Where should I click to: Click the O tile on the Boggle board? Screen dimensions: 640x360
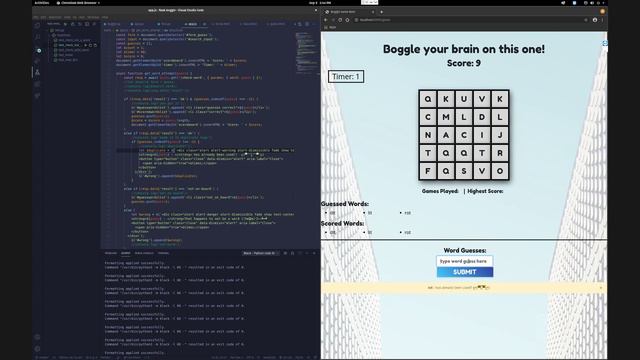coord(500,171)
